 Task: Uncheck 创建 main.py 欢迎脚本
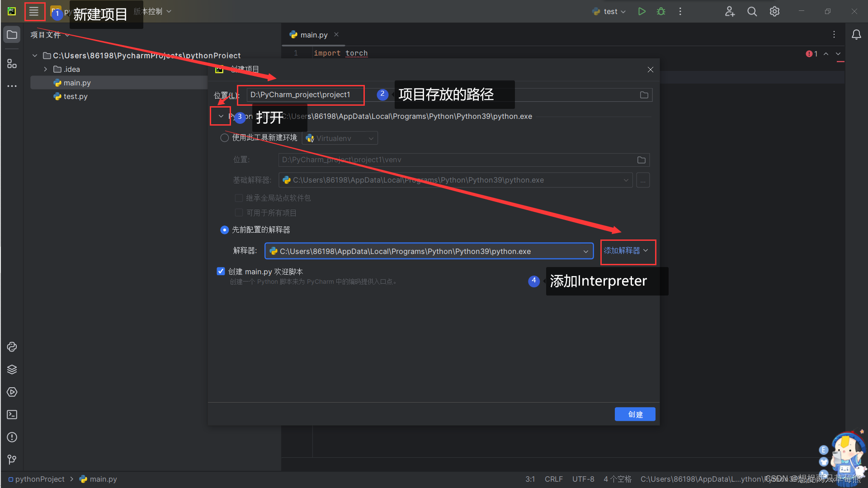coord(221,271)
